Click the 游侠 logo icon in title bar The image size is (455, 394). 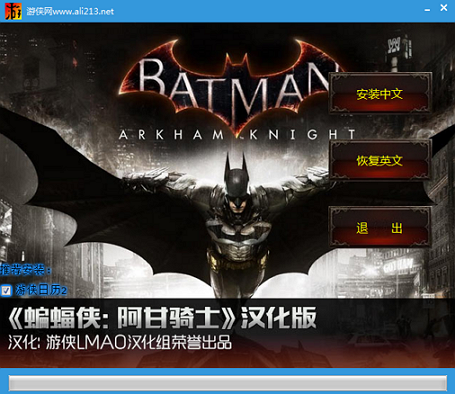point(13,11)
